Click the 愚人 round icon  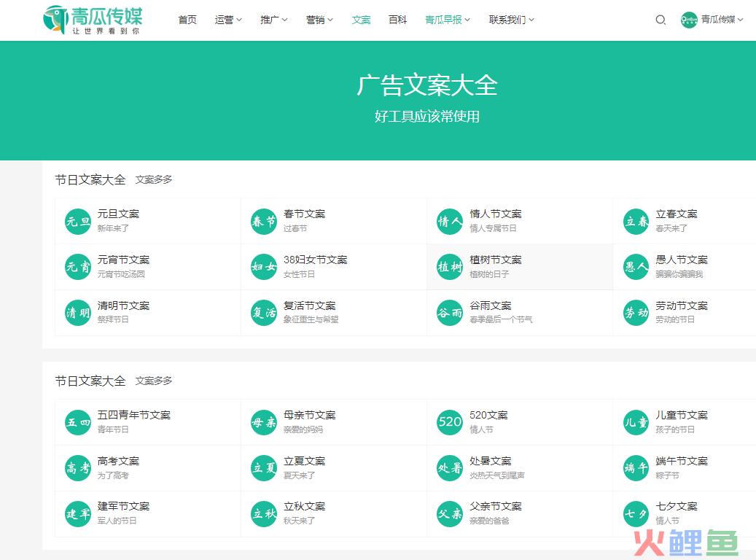(x=636, y=267)
